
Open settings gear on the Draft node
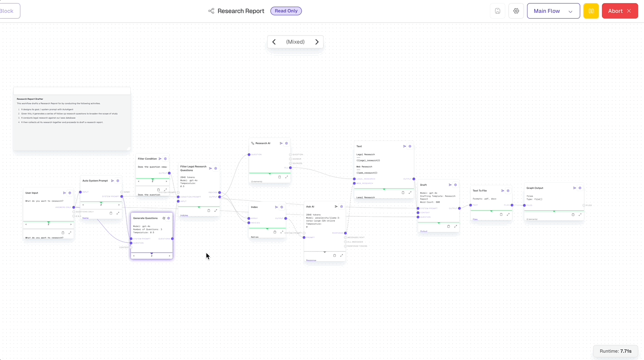click(455, 185)
